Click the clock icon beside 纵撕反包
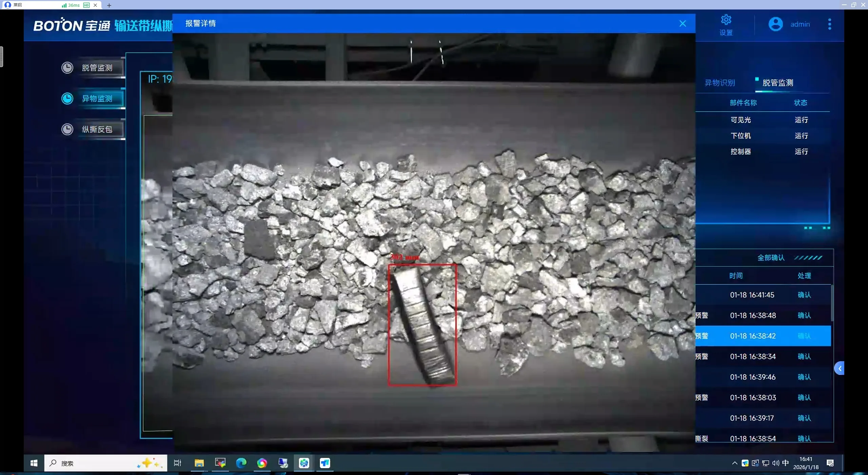Image resolution: width=868 pixels, height=475 pixels. (x=67, y=130)
